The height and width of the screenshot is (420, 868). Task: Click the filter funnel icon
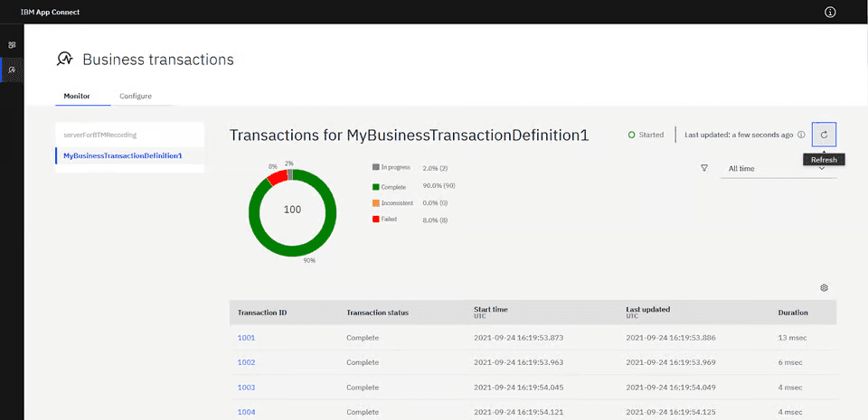click(x=703, y=168)
